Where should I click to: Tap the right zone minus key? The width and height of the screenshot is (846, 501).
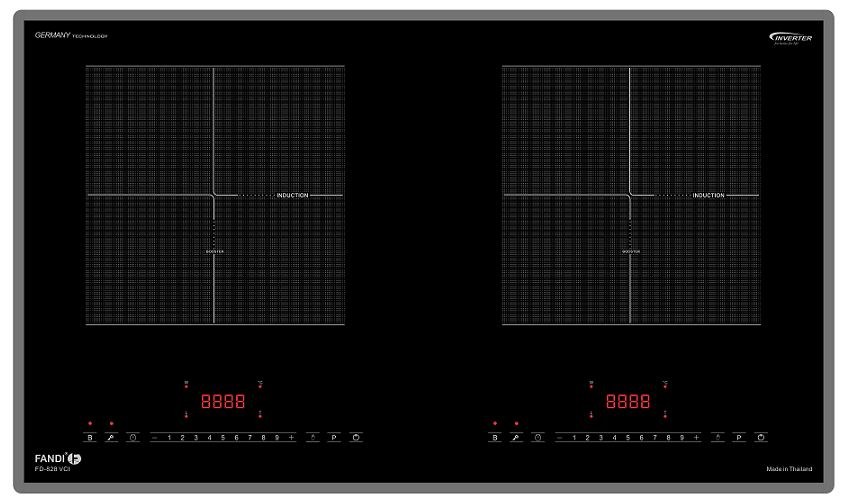560,438
